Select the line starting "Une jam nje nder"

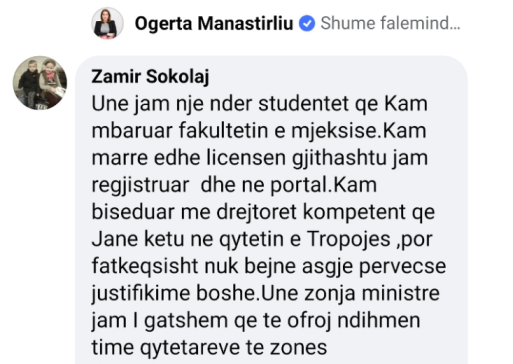tap(259, 104)
